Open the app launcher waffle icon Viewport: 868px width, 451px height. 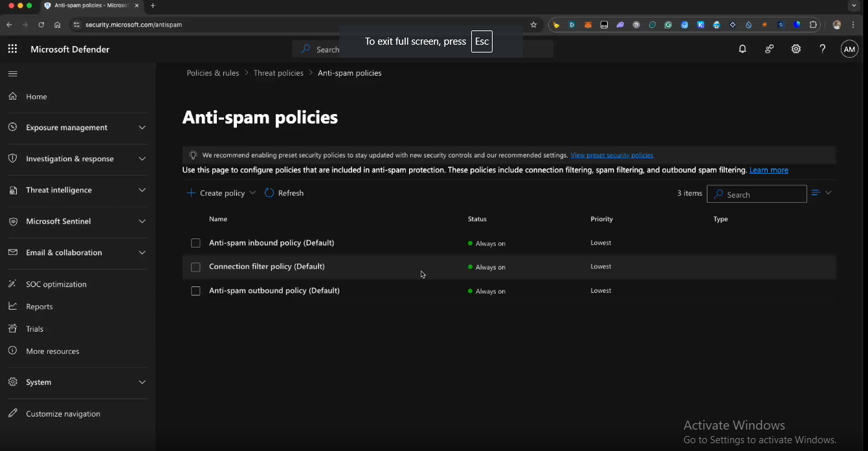pos(12,49)
